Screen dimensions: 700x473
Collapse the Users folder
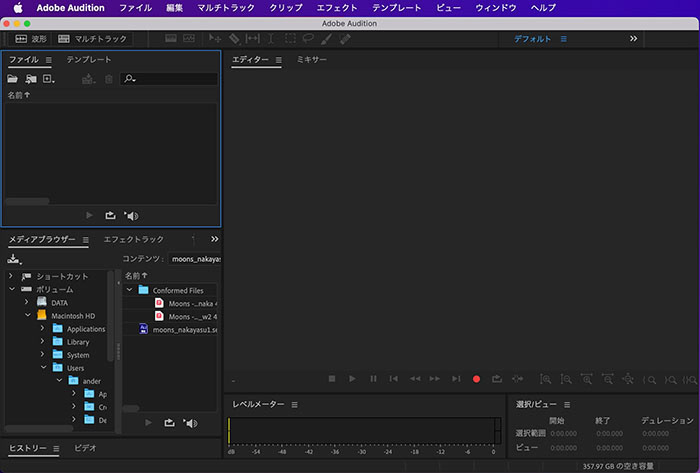(43, 367)
